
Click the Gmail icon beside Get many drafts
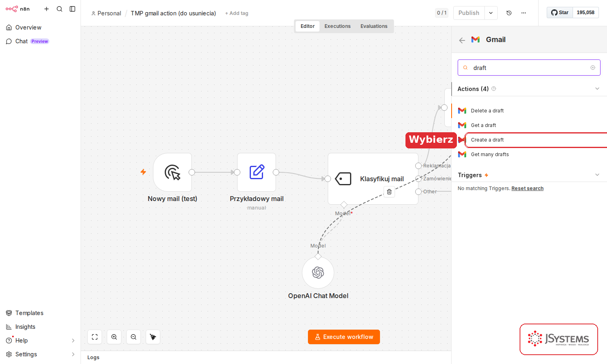point(462,154)
